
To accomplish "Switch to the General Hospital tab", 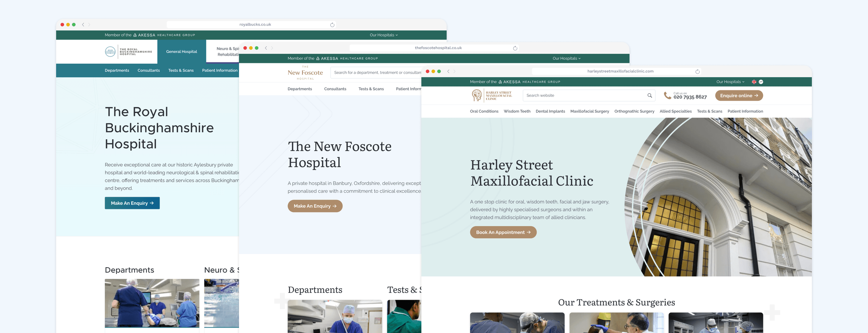I will click(x=181, y=51).
